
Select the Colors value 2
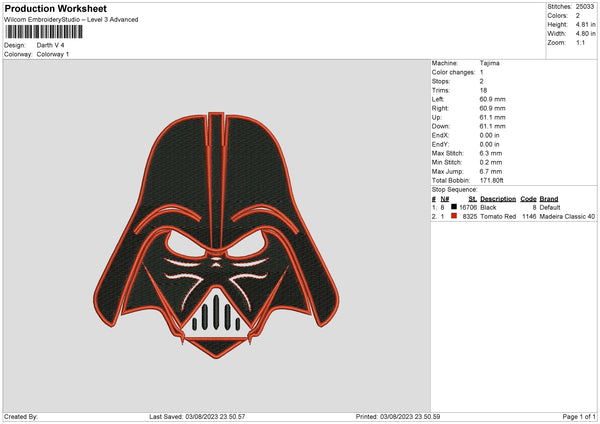(x=578, y=16)
